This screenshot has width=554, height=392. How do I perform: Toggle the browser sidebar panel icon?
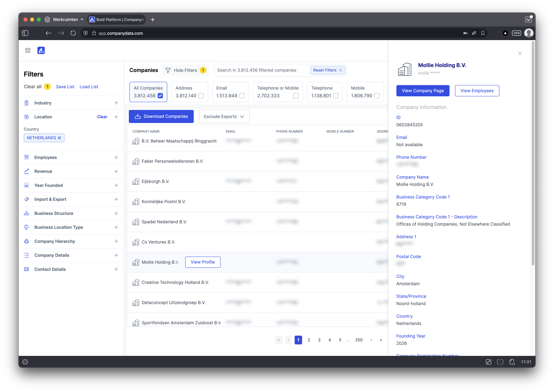click(25, 33)
